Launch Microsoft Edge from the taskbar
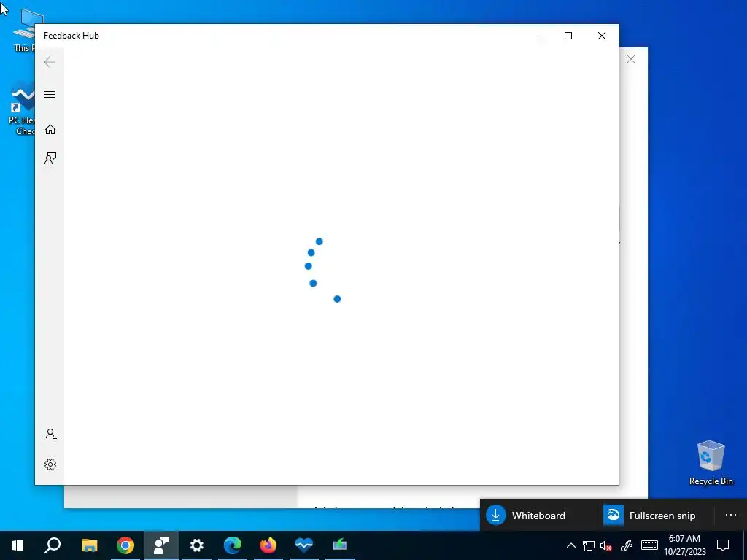 tap(233, 545)
